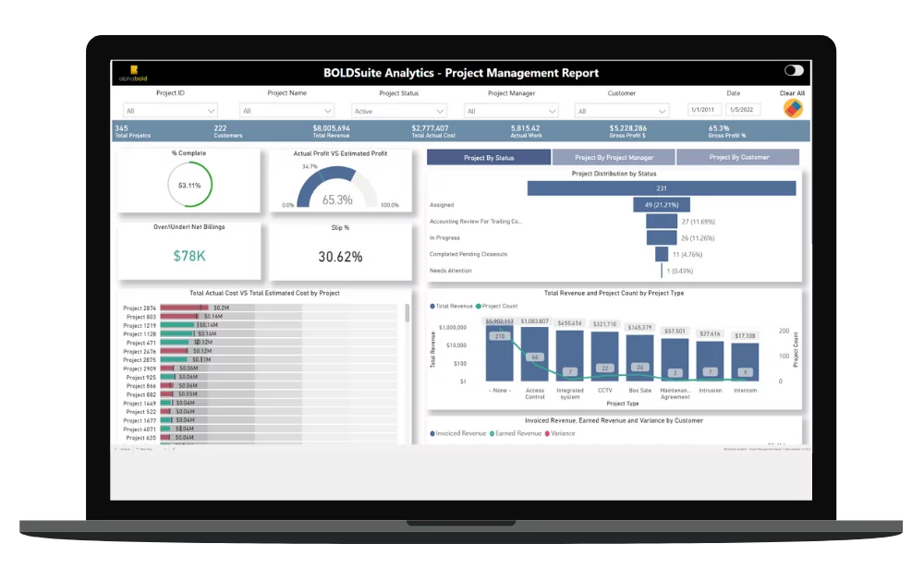Click the 65.3% Gross Profit % KPI
Screen dimensions: 924x580
(x=726, y=131)
